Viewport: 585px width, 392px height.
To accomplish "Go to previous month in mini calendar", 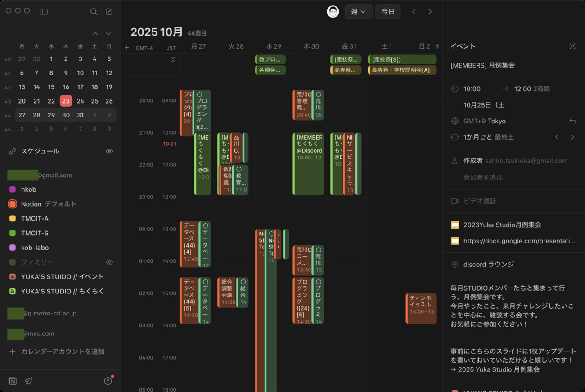I will coord(95,34).
